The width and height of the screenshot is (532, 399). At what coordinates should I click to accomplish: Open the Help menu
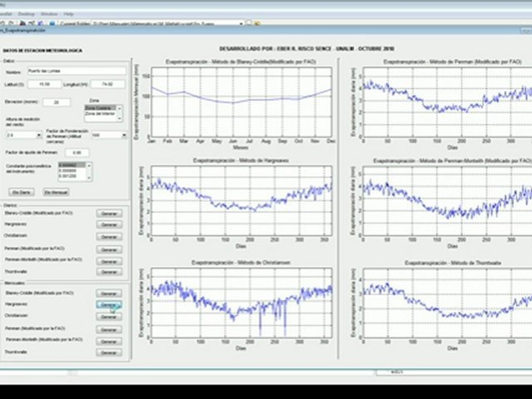69,14
